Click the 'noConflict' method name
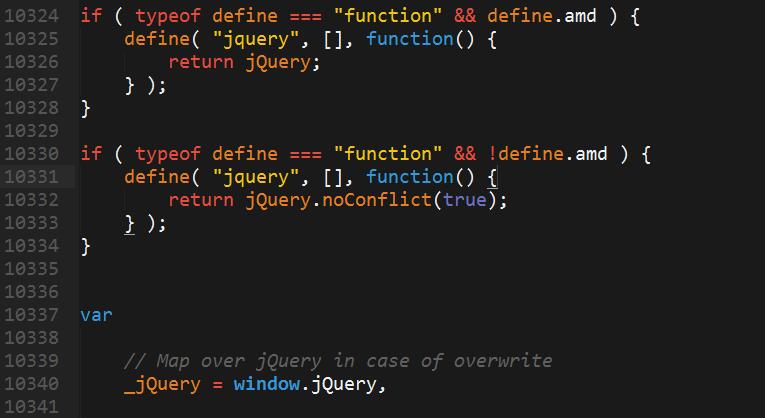Screen dimensions: 765x418 (377, 200)
